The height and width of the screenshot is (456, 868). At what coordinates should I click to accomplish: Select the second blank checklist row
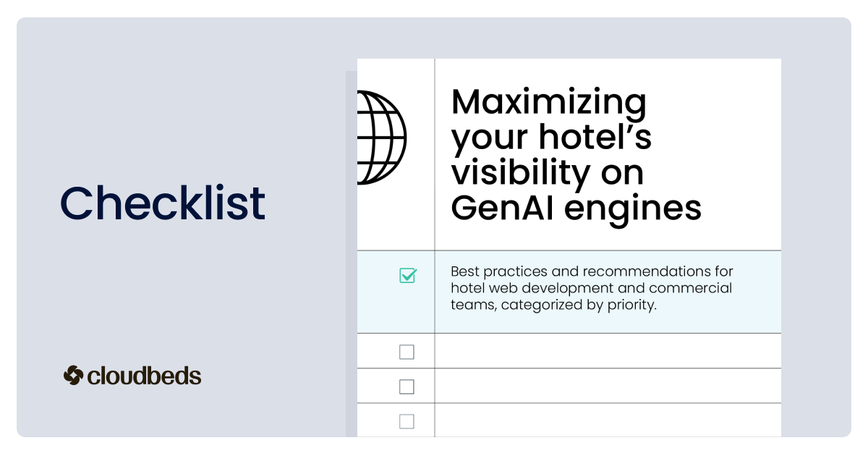608,386
